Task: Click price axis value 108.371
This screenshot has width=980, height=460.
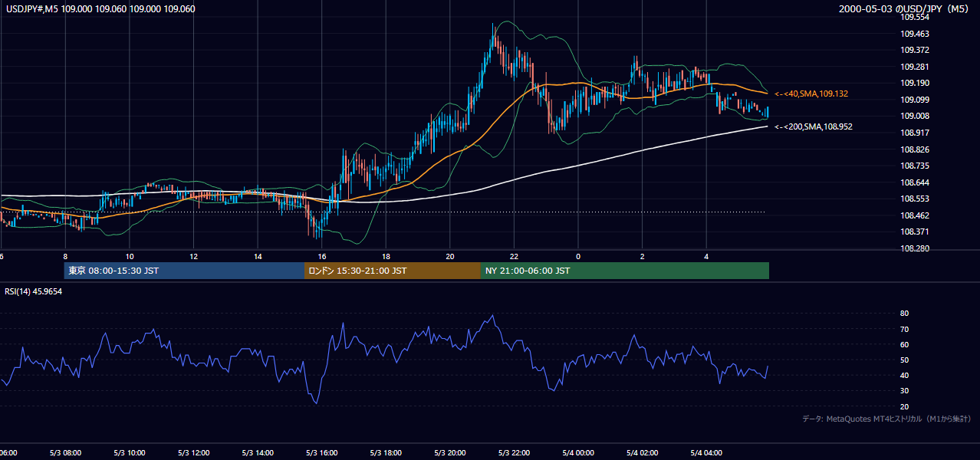Action: click(915, 232)
